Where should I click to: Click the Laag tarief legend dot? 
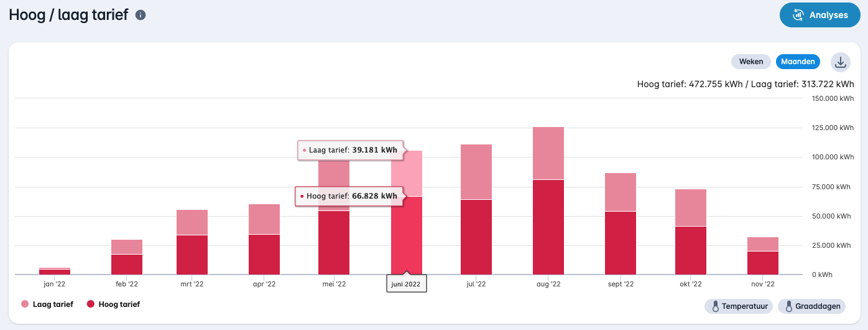click(x=25, y=304)
